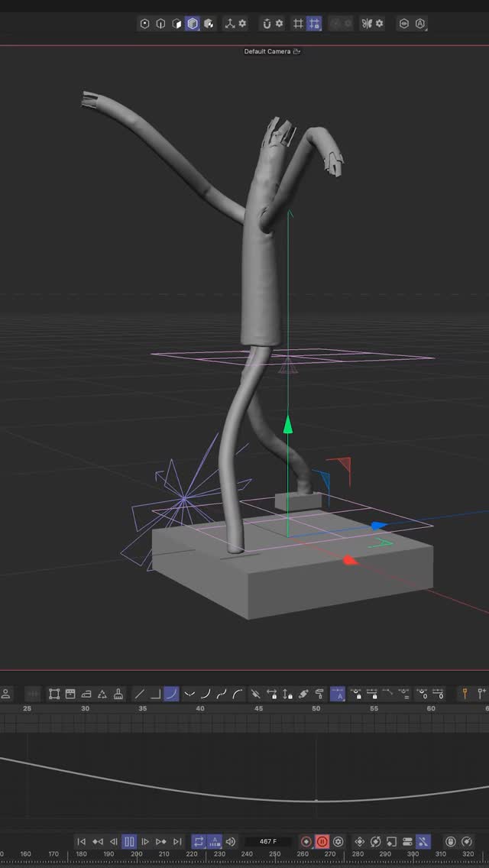Toggle Rotation keying circular-arrow icon
The width and height of the screenshot is (489, 868).
375,841
